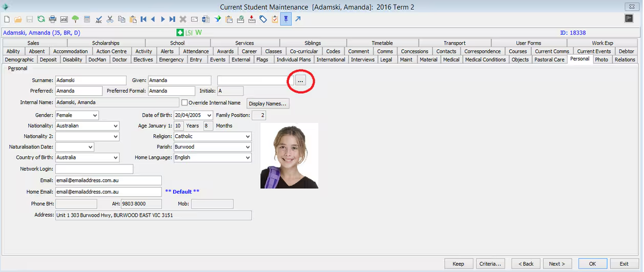644x272 pixels.
Task: Select the Timetable tab
Action: coord(382,43)
